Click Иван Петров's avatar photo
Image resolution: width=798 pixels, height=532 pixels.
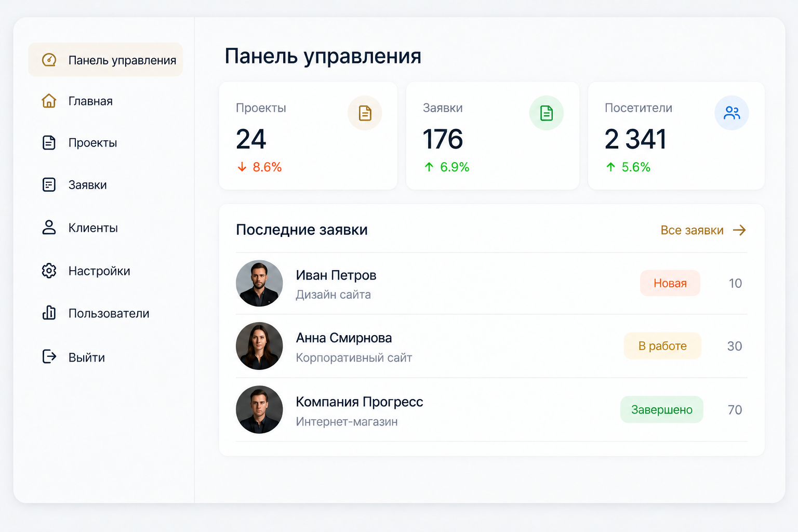pyautogui.click(x=259, y=283)
